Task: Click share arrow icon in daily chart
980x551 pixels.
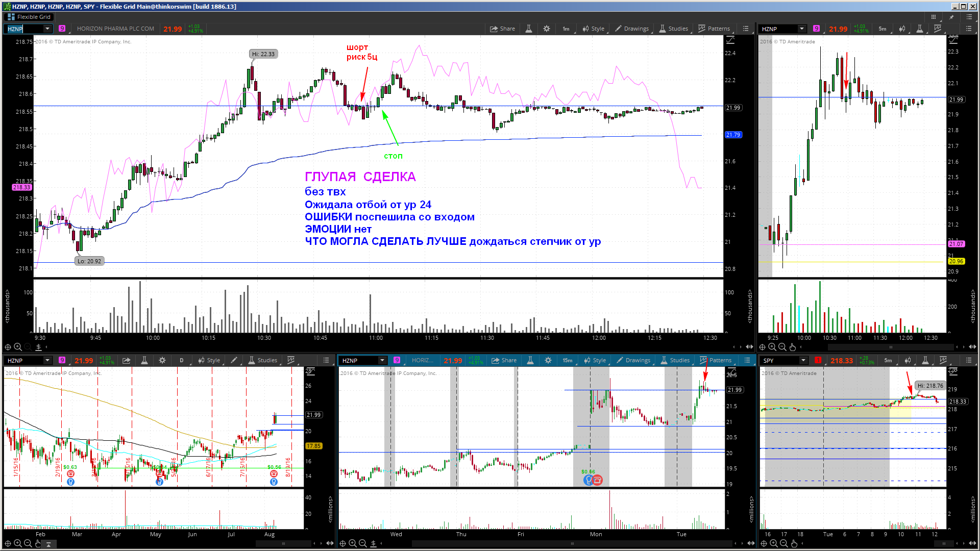Action: [x=126, y=360]
